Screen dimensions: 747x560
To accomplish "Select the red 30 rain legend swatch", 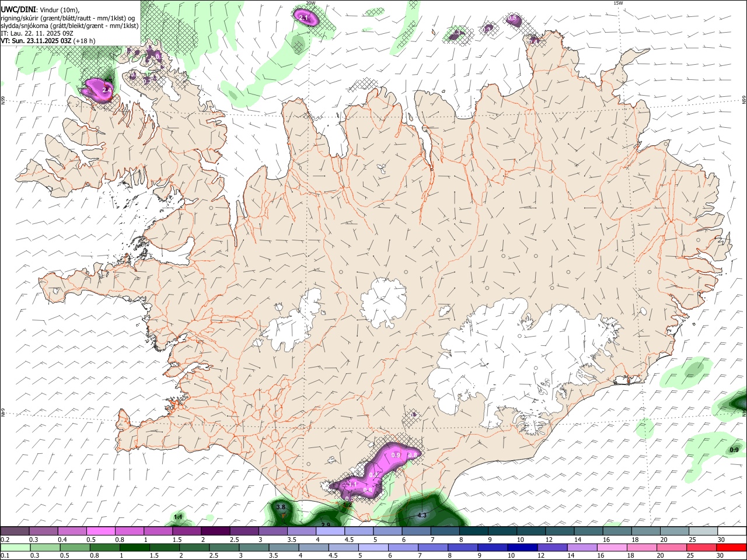I will (732, 547).
